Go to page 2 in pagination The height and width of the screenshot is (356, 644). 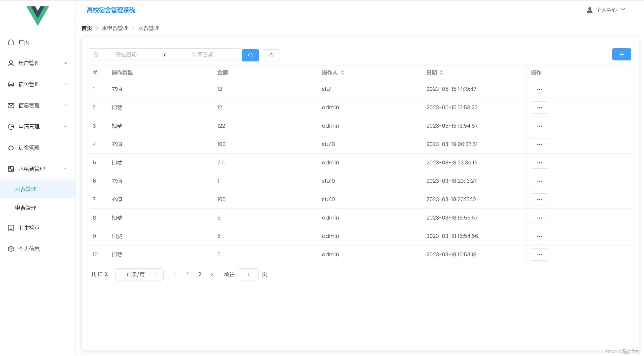point(200,274)
